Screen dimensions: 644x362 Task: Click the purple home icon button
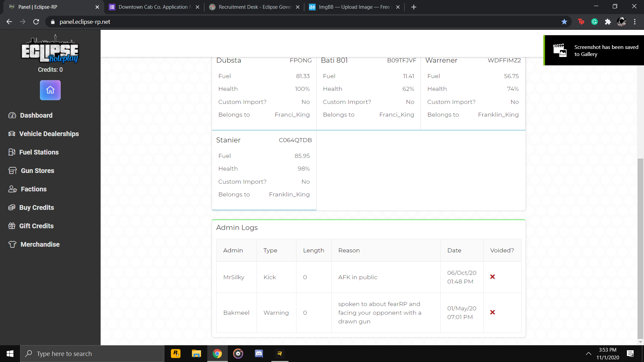pos(50,90)
